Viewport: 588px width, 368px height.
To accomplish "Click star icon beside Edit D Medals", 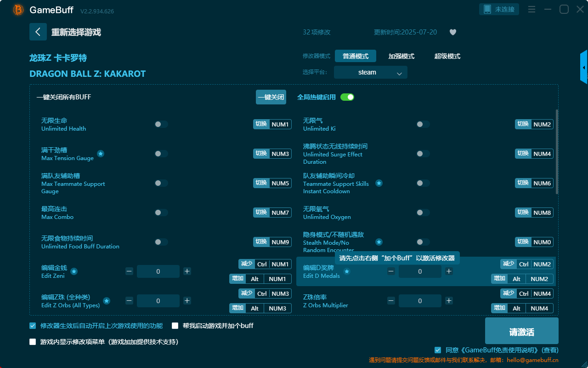I will click(x=347, y=271).
